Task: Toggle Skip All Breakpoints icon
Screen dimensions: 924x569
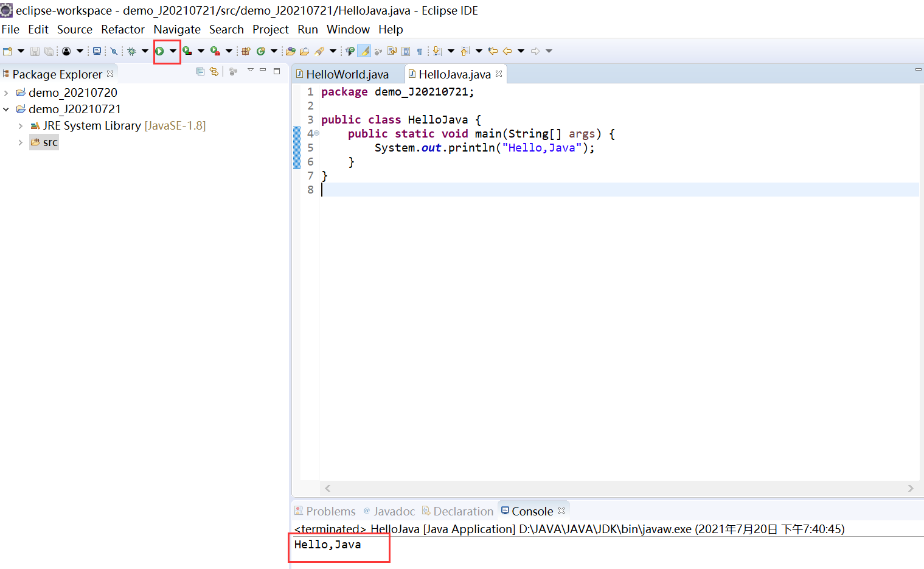Action: (114, 51)
